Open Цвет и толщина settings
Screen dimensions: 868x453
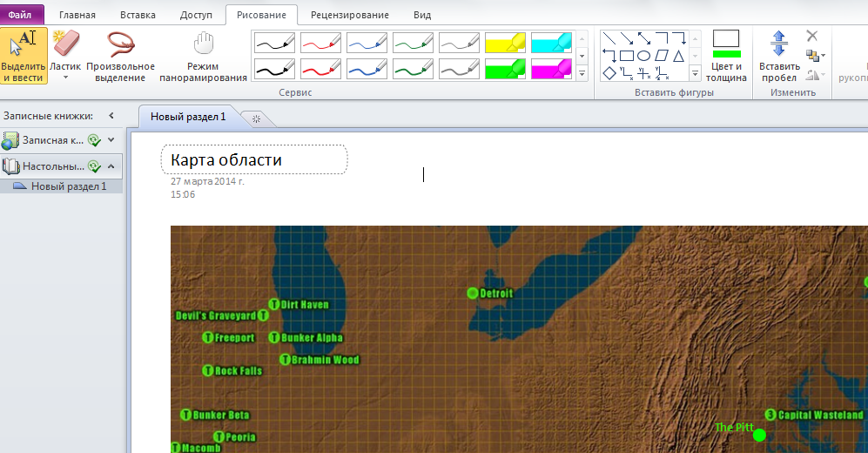[x=726, y=56]
